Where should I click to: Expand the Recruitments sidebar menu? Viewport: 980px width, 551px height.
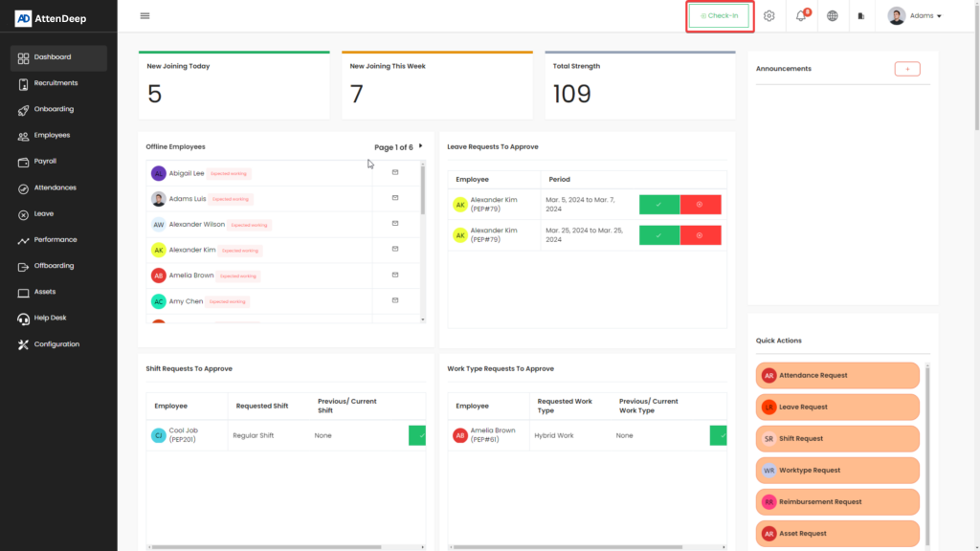(x=56, y=83)
